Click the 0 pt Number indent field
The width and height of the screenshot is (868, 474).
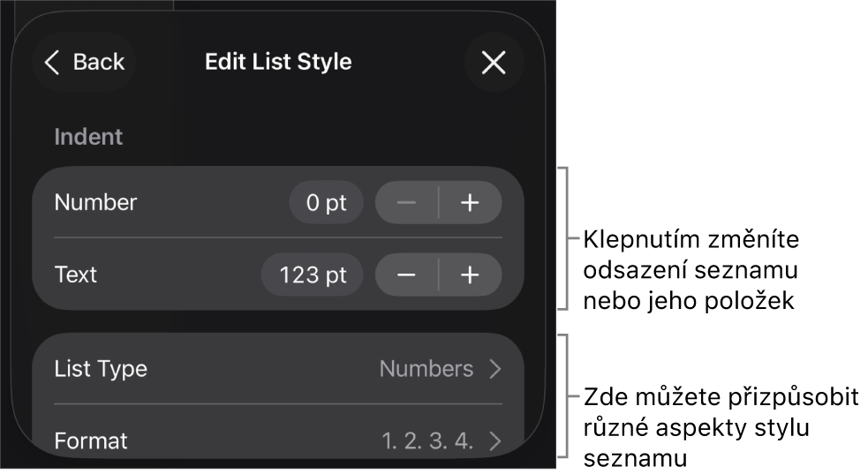pyautogui.click(x=326, y=203)
